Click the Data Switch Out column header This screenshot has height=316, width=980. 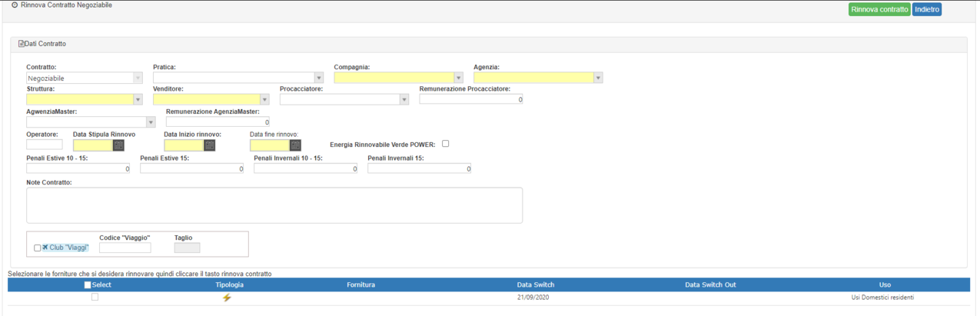pos(710,285)
